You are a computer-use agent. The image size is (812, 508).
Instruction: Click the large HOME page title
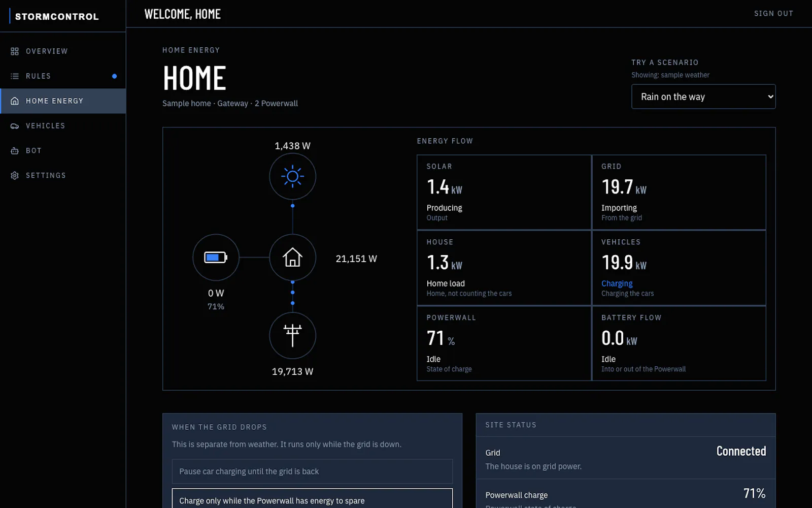click(x=194, y=78)
